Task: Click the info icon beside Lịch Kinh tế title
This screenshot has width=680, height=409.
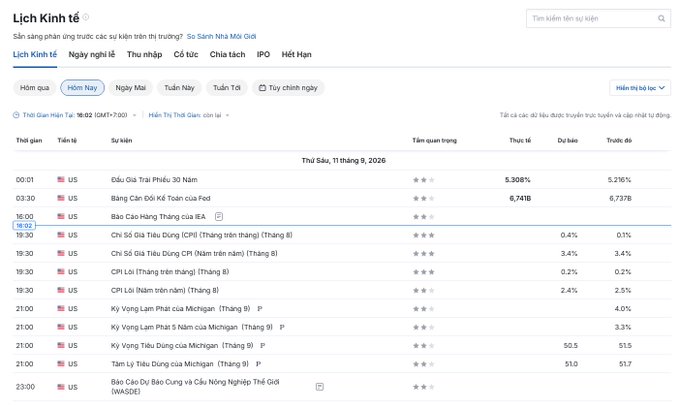Action: [x=86, y=17]
